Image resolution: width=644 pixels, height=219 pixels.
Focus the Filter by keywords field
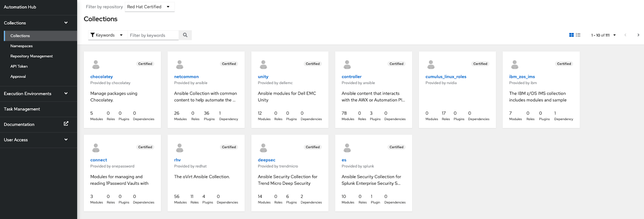coord(153,35)
